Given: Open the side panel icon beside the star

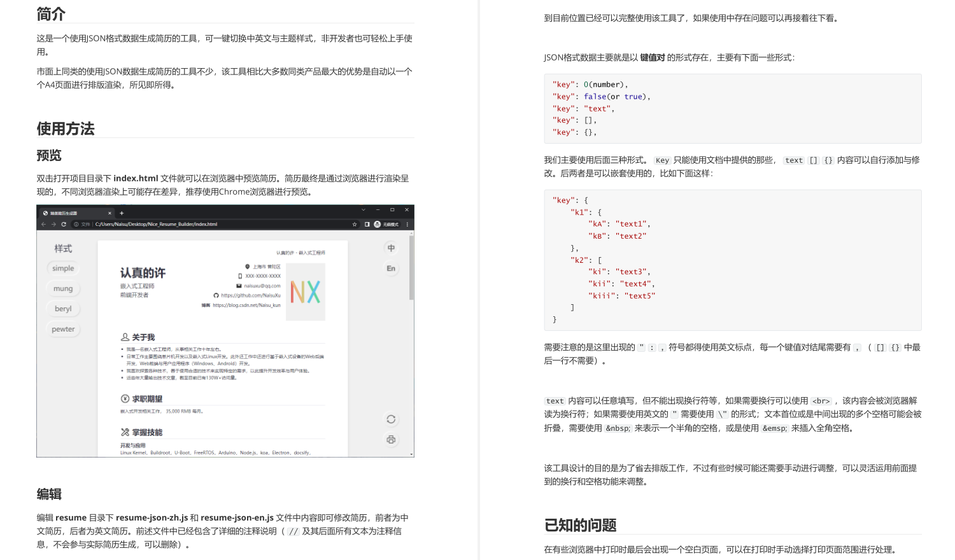Looking at the screenshot, I should point(367,224).
